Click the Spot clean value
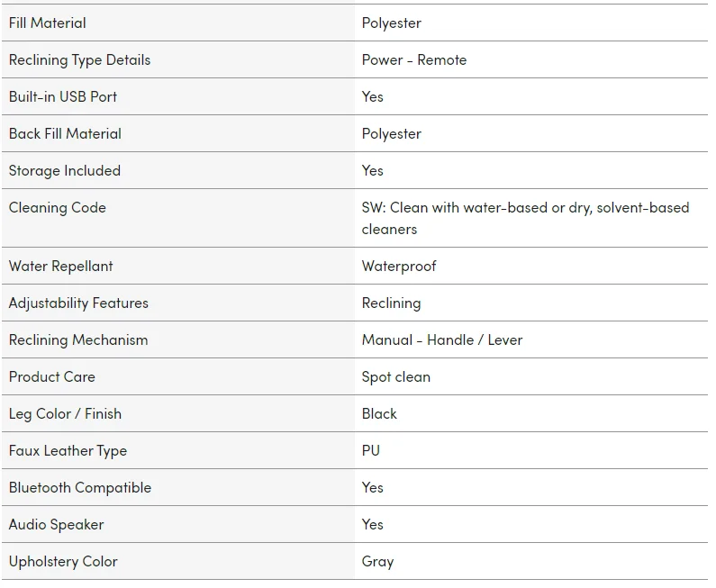Screen dimensions: 716x588 click(396, 376)
